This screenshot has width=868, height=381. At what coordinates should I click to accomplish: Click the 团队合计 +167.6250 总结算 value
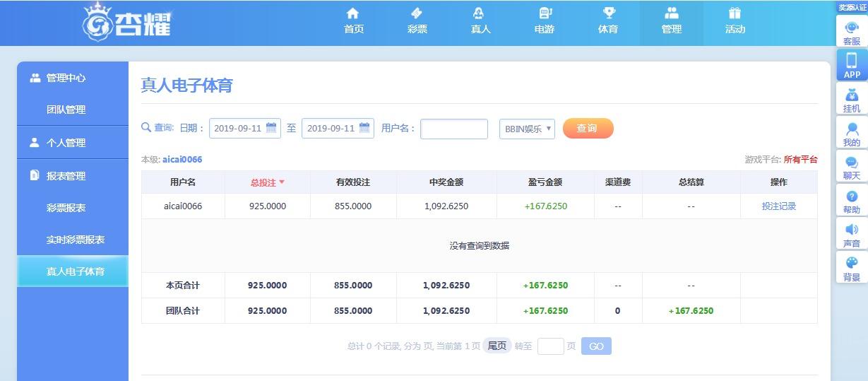pos(691,311)
